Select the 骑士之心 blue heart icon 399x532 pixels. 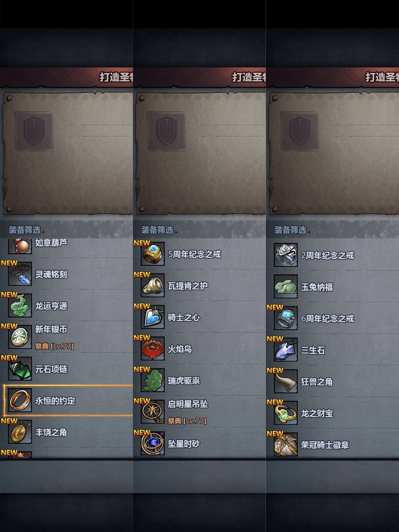pyautogui.click(x=153, y=317)
